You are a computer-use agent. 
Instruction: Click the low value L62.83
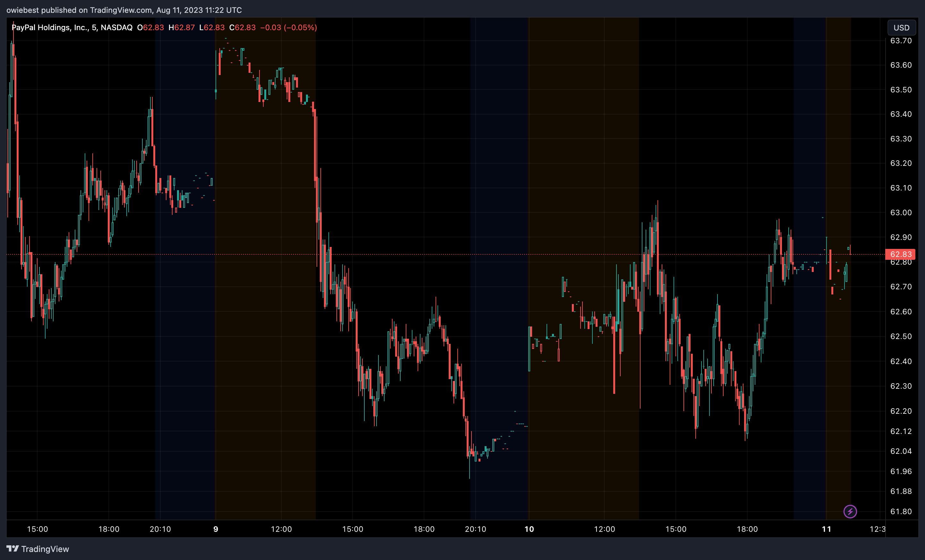tap(212, 27)
